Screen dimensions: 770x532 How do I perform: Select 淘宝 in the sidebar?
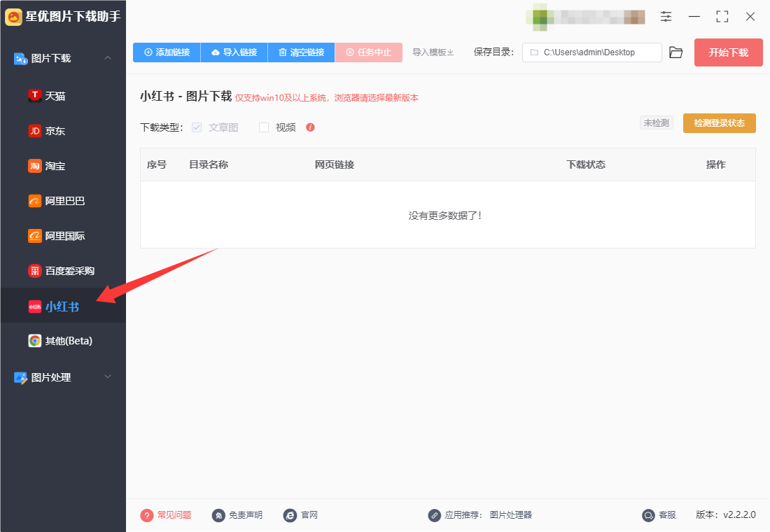(x=63, y=166)
